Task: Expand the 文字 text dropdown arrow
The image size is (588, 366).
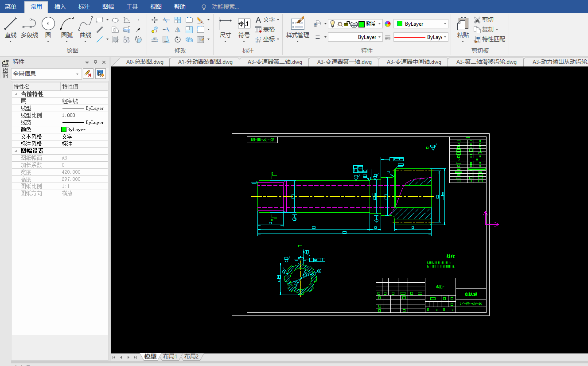Action: 278,20
